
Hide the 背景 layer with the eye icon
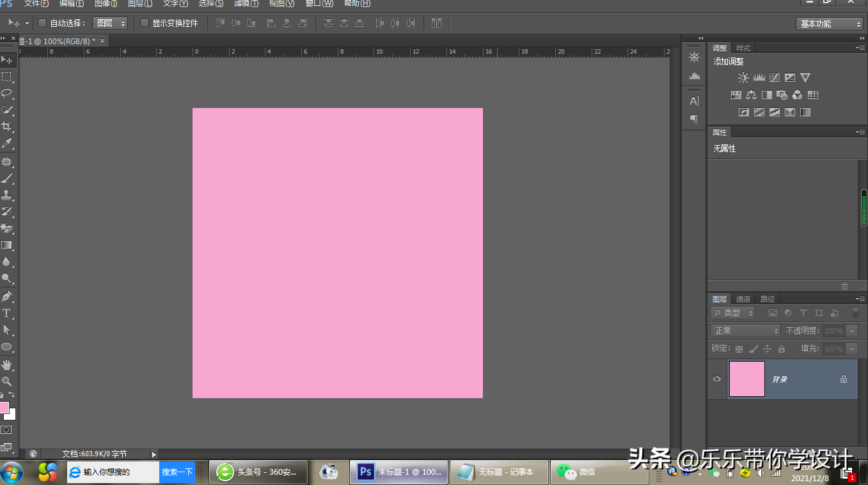(717, 379)
